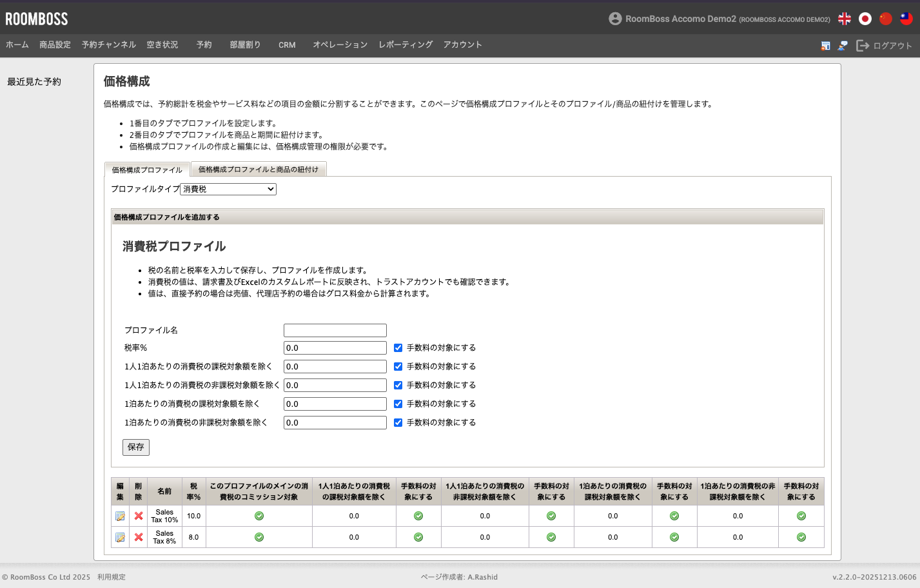Image resolution: width=920 pixels, height=588 pixels.
Task: Expand the 商品設定 navigation menu
Action: coord(55,45)
